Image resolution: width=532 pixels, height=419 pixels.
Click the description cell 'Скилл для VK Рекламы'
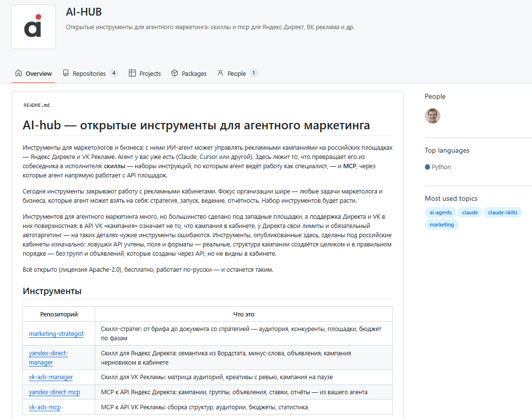tap(244, 377)
